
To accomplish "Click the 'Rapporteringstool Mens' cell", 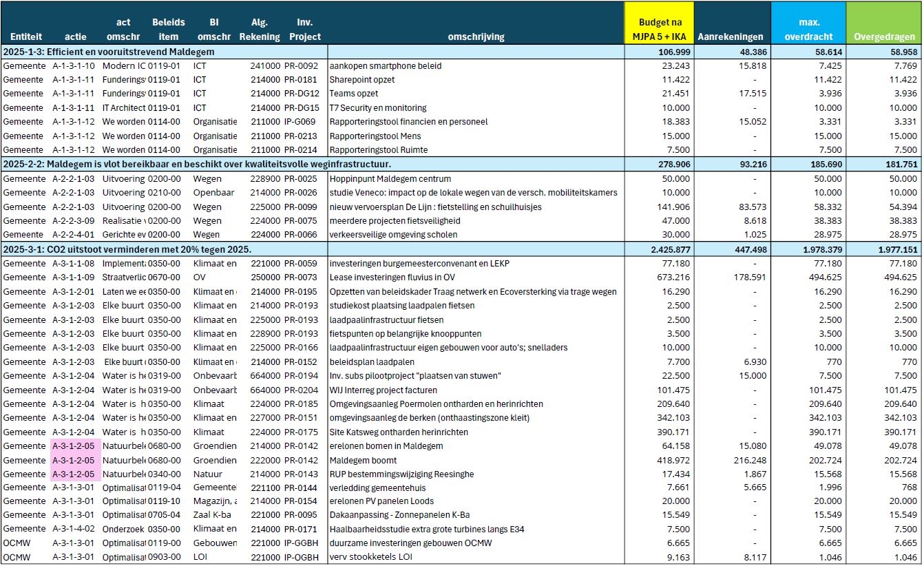I will click(376, 136).
